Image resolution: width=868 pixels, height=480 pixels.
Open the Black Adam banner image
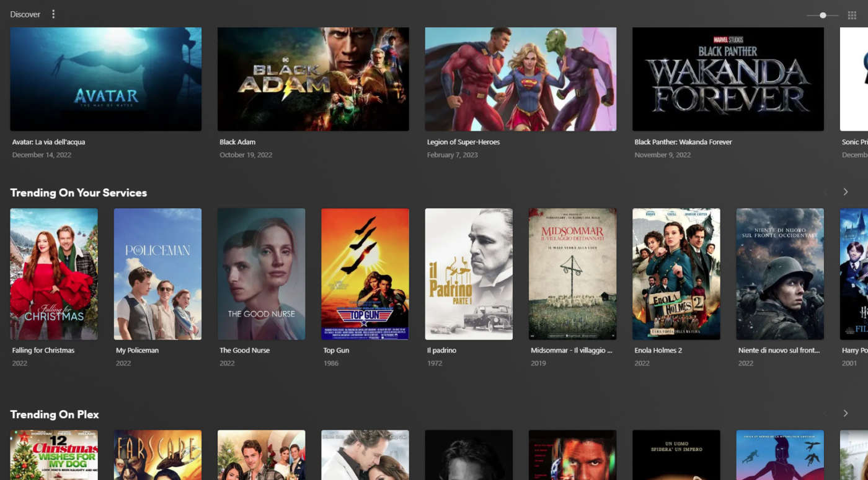pyautogui.click(x=313, y=79)
